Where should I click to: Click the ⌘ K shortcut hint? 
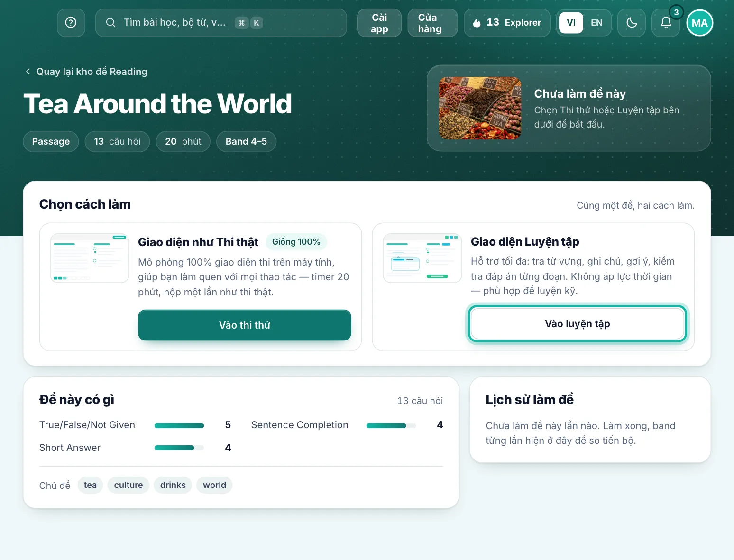pos(249,23)
